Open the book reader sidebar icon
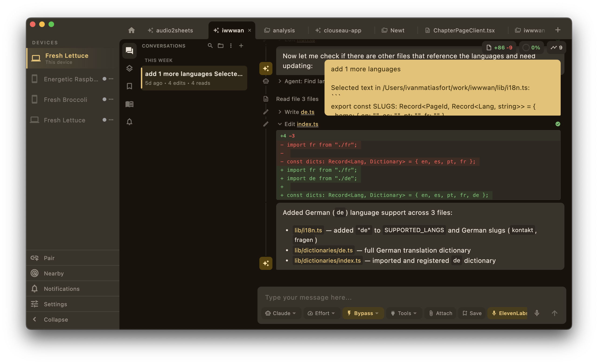This screenshot has height=364, width=598. click(129, 104)
